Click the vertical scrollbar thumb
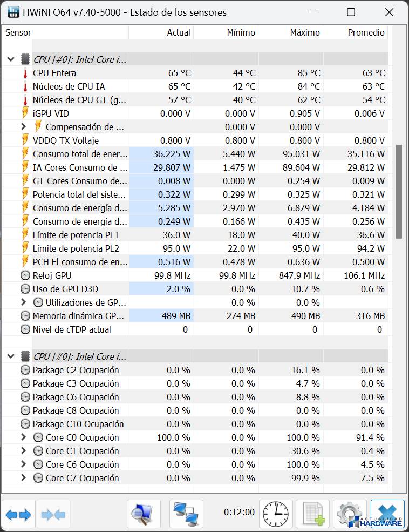 [399, 192]
